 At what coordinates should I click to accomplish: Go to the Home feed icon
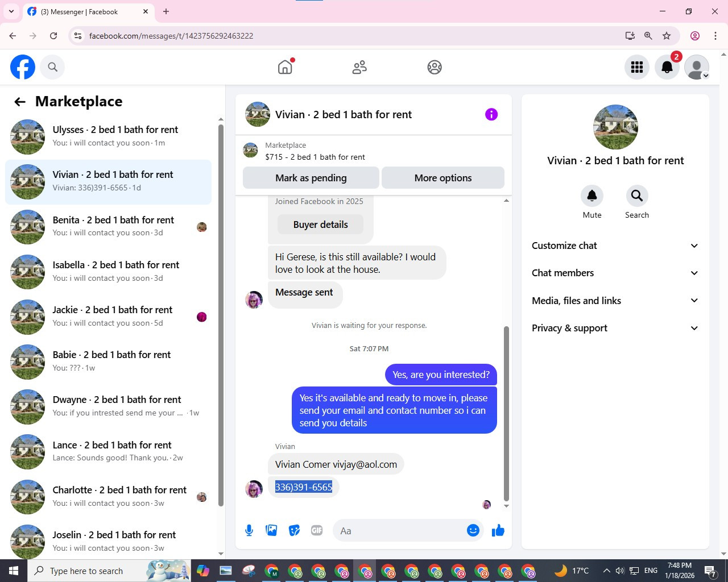coord(285,67)
